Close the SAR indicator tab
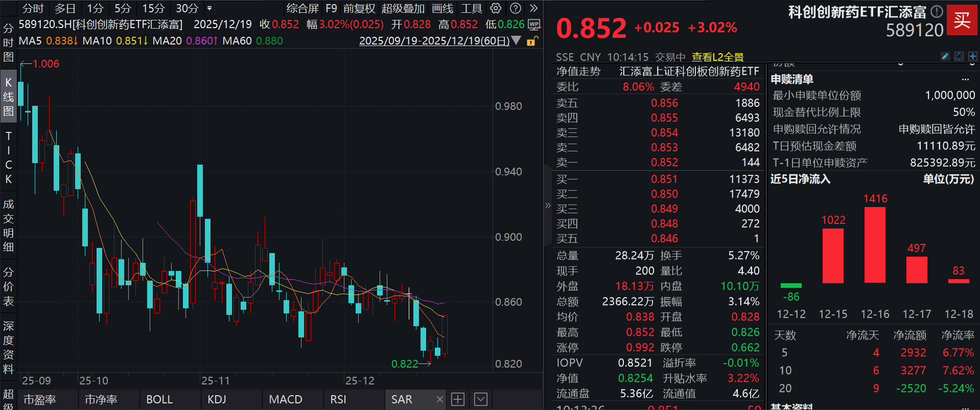980x410 pixels. [440, 399]
